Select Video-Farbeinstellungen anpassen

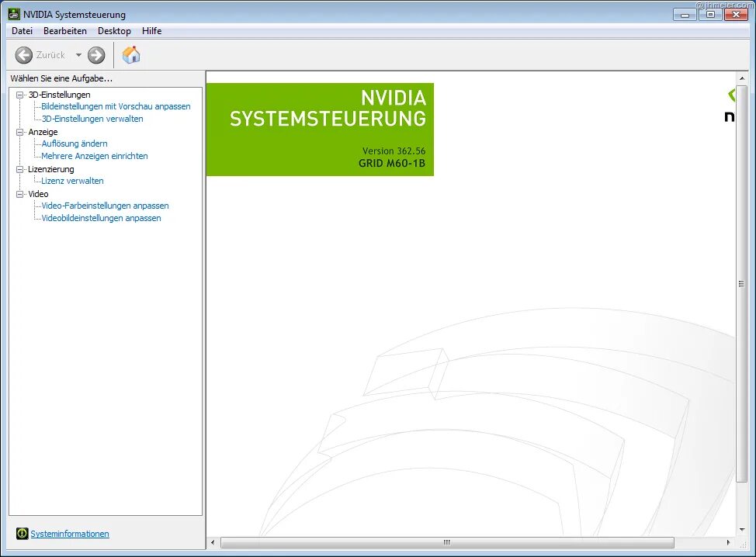(105, 206)
